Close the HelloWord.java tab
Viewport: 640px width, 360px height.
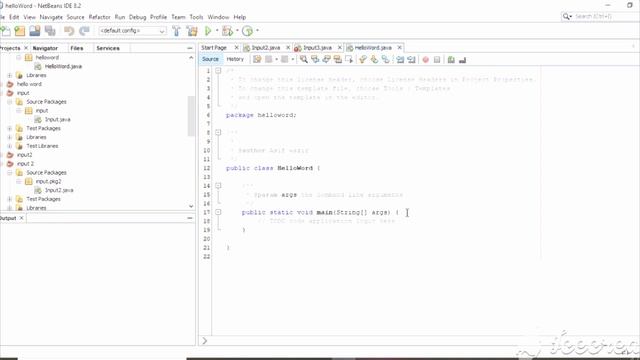(x=400, y=48)
